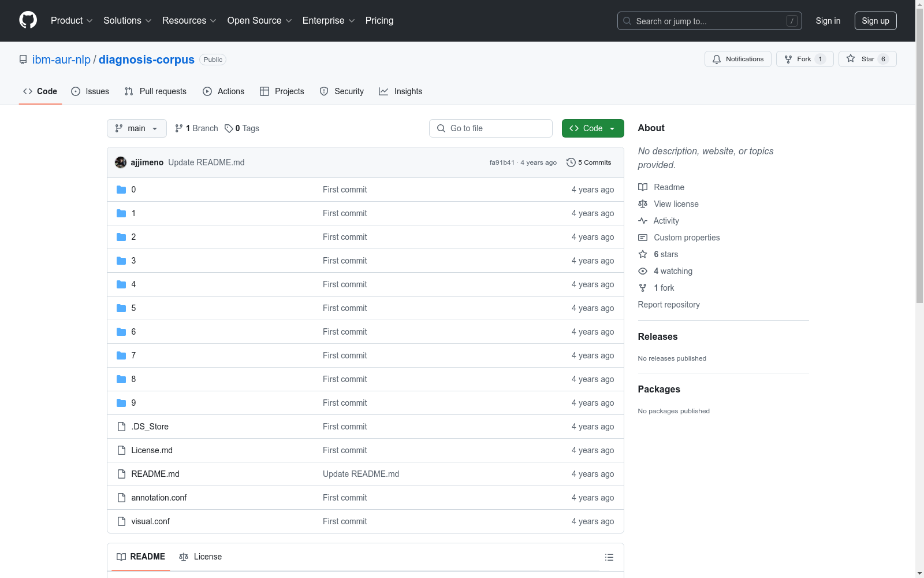The height and width of the screenshot is (578, 924).
Task: Click file icon beside visual.conf
Action: point(121,521)
